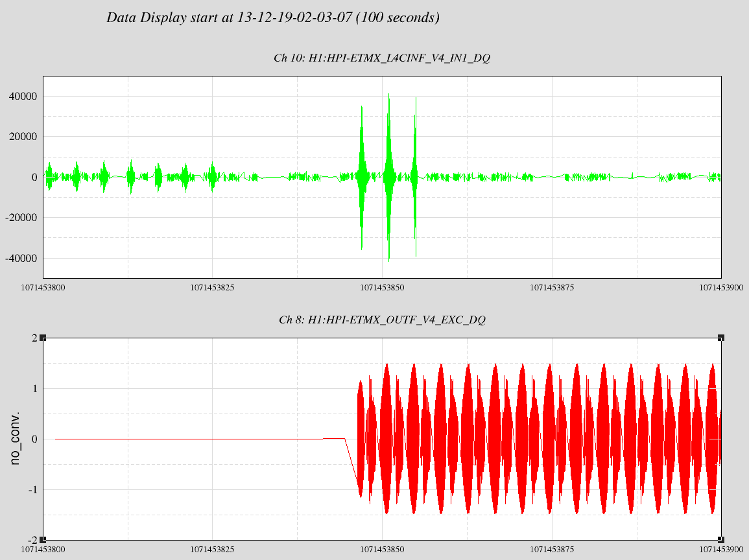This screenshot has width=749, height=560.
Task: Click the "no_conv." y-axis label
Action: pyautogui.click(x=15, y=437)
